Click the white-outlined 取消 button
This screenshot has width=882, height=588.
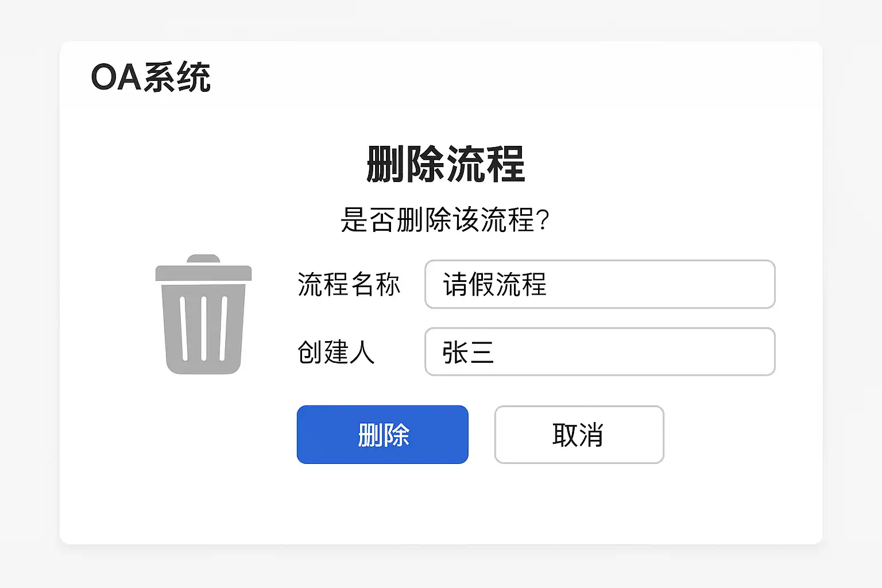[x=579, y=435]
